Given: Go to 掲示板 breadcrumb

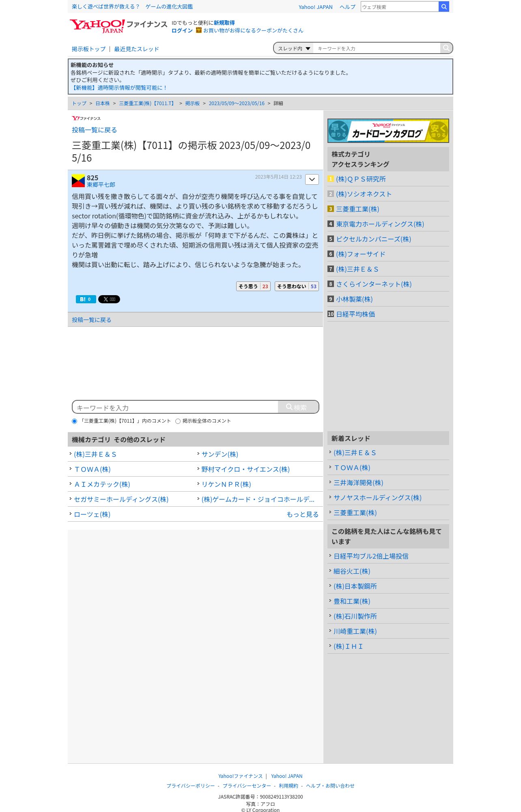Looking at the screenshot, I should tap(192, 104).
